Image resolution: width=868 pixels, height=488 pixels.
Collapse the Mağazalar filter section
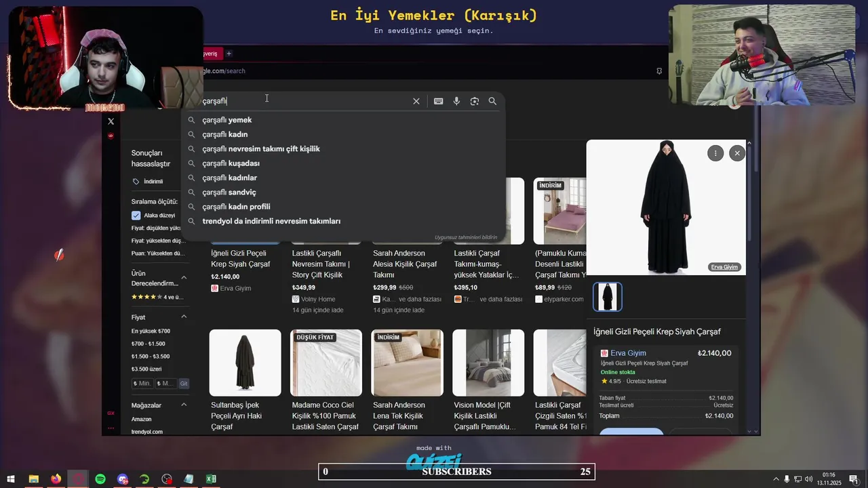click(x=184, y=405)
